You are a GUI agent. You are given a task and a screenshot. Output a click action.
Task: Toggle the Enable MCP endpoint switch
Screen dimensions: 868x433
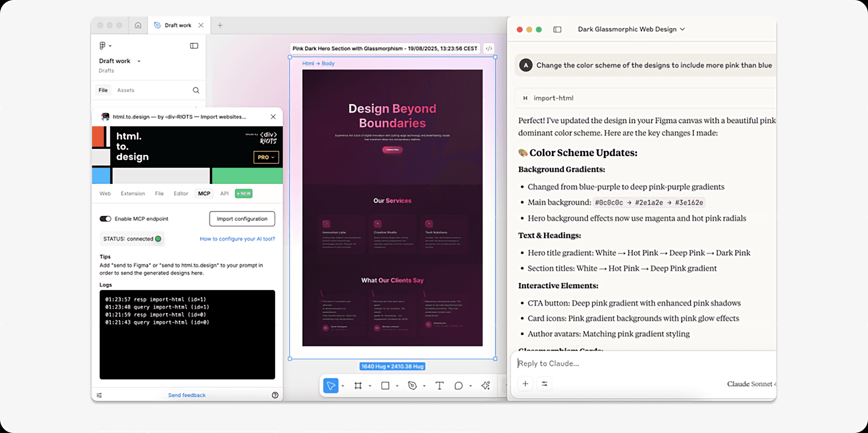[106, 219]
